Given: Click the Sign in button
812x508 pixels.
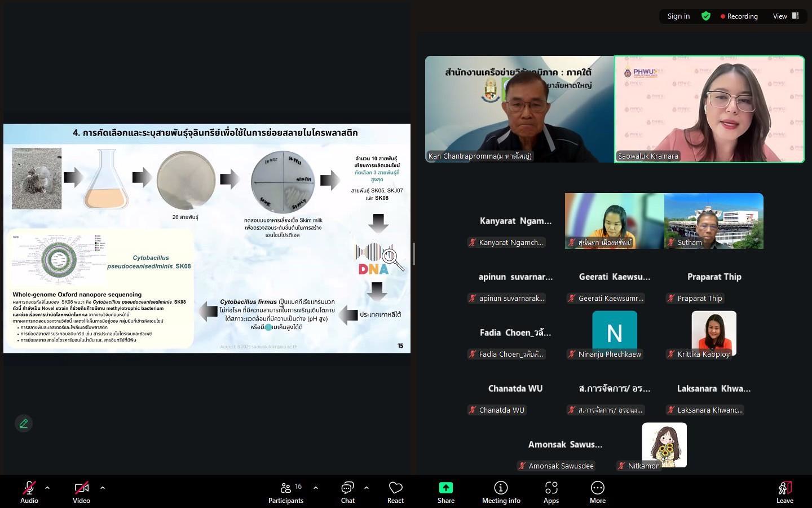Looking at the screenshot, I should pyautogui.click(x=678, y=16).
